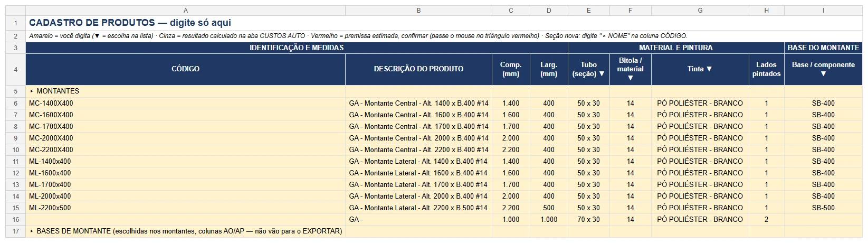Click painted sides '1' in the ML-2000x400 row
This screenshot has height=243, width=868.
pyautogui.click(x=766, y=196)
